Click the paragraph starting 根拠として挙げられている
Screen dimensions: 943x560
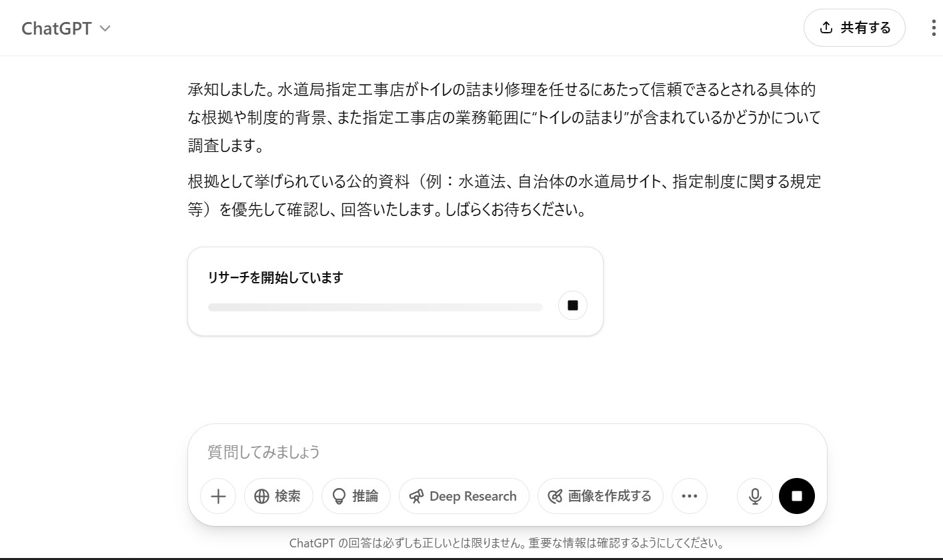click(x=504, y=195)
